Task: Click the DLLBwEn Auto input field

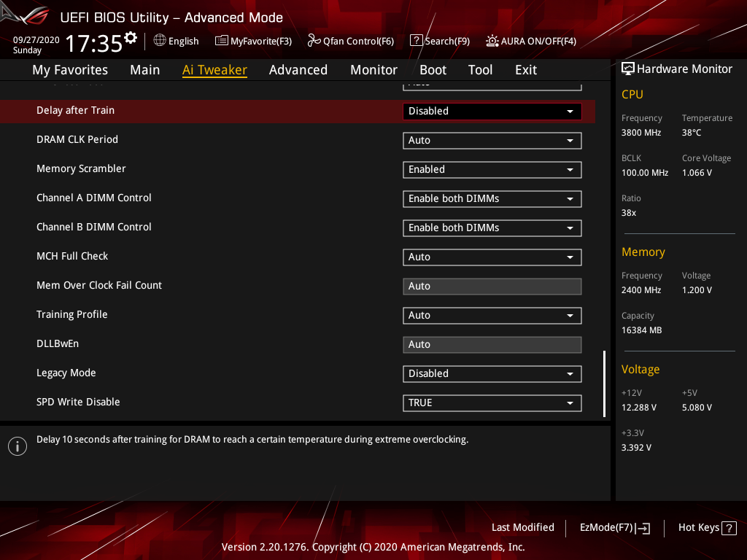Action: (x=492, y=345)
